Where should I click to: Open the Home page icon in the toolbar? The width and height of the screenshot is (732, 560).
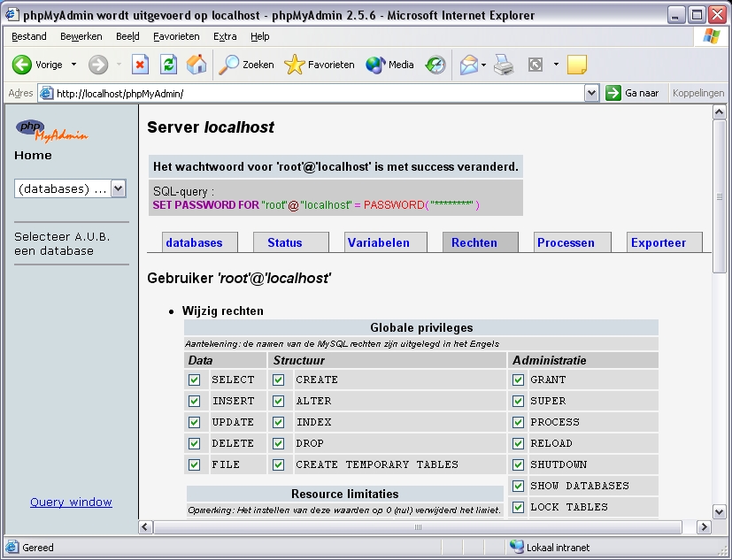196,65
